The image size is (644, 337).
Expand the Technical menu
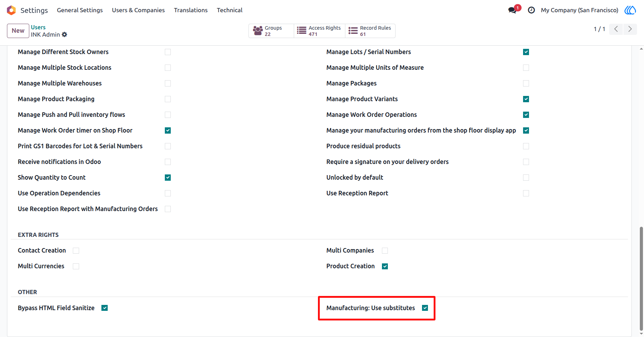tap(230, 10)
